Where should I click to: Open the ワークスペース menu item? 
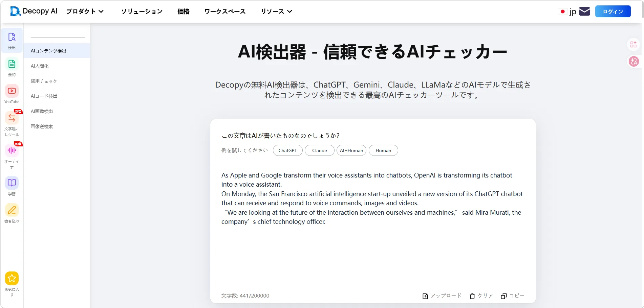[x=225, y=11]
